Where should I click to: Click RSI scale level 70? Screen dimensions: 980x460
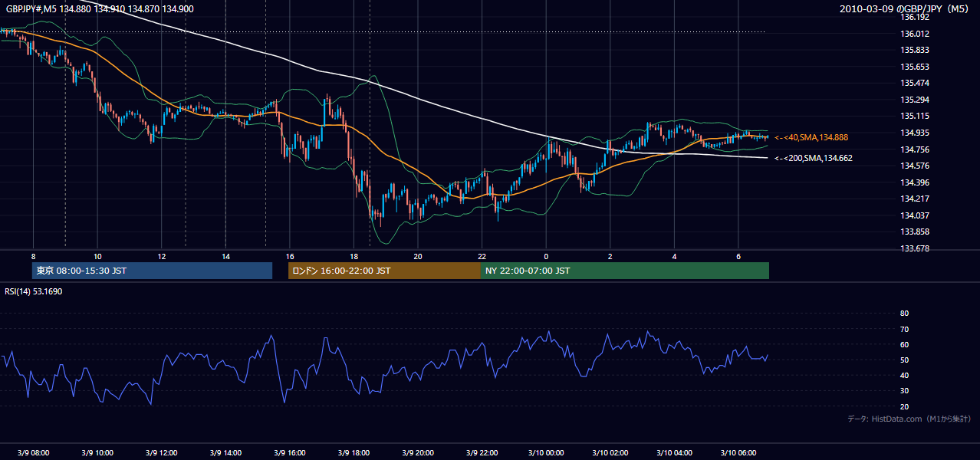[904, 329]
